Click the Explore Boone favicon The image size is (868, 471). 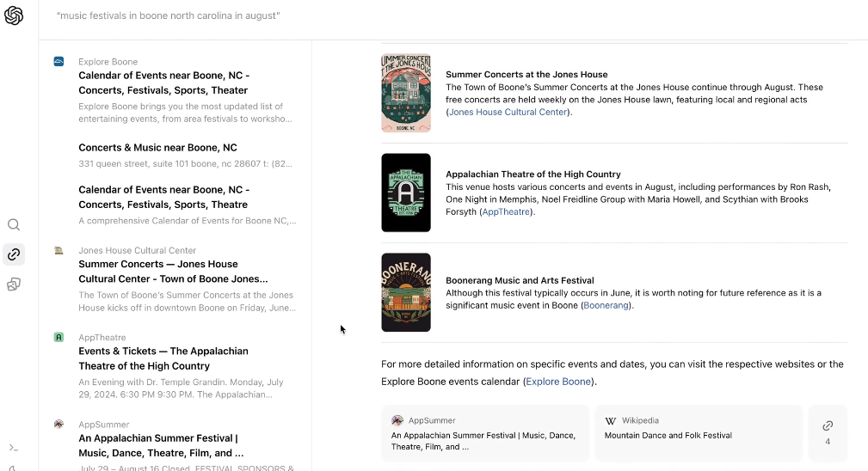58,61
